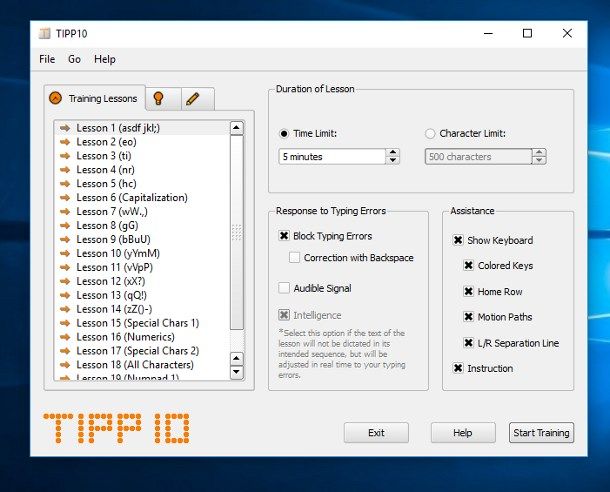
Task: Select Lesson 16 (Numerics)
Action: click(x=142, y=337)
